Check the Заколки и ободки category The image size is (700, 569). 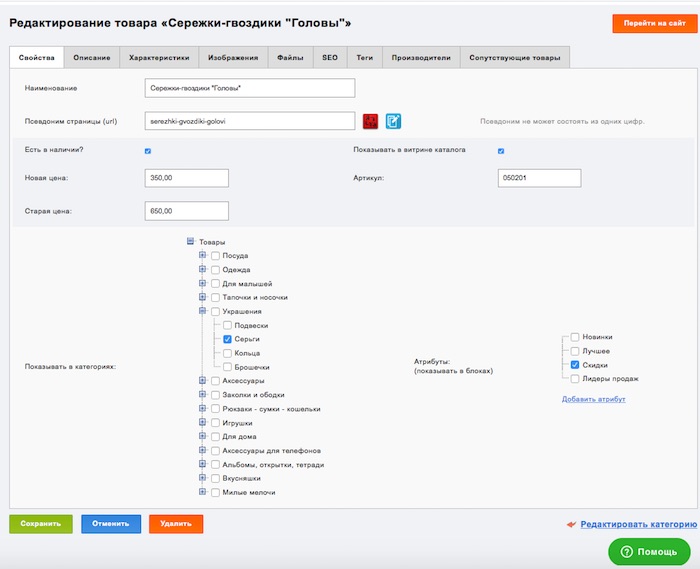pyautogui.click(x=215, y=395)
